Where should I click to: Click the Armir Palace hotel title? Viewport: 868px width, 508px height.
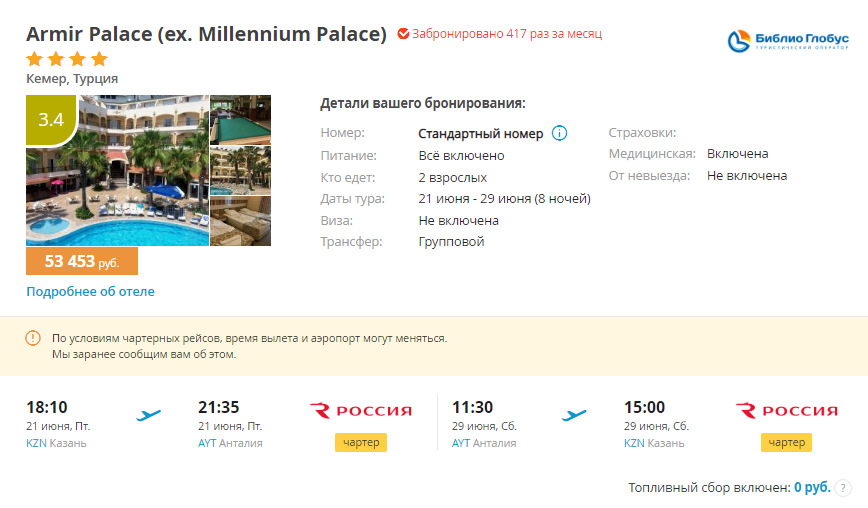206,34
